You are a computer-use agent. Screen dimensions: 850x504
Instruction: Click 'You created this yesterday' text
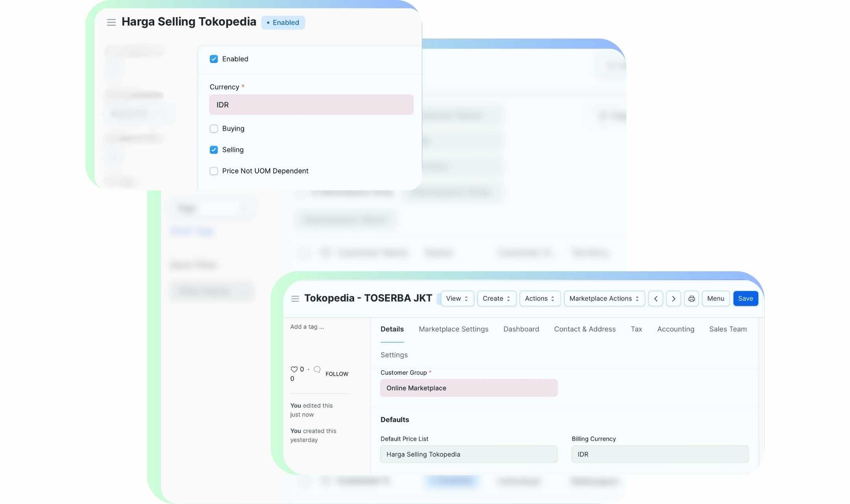[313, 436]
